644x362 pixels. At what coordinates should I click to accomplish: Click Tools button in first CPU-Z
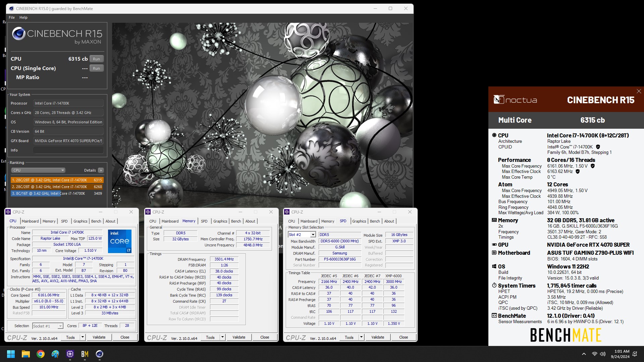pyautogui.click(x=70, y=337)
